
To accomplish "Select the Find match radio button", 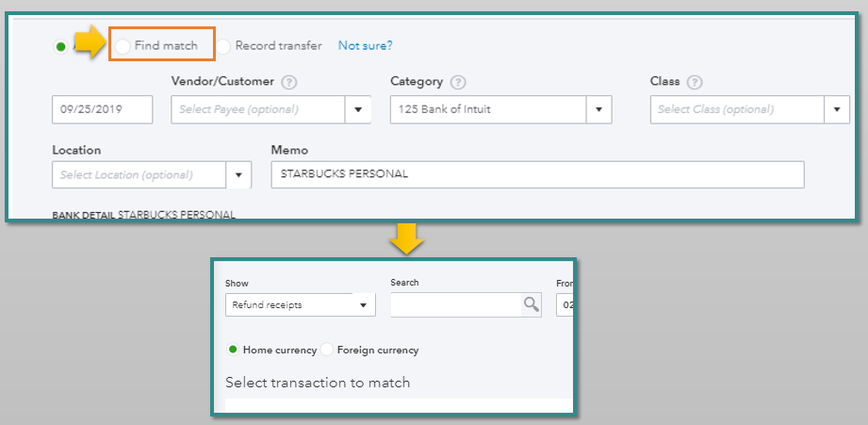I will coord(123,45).
